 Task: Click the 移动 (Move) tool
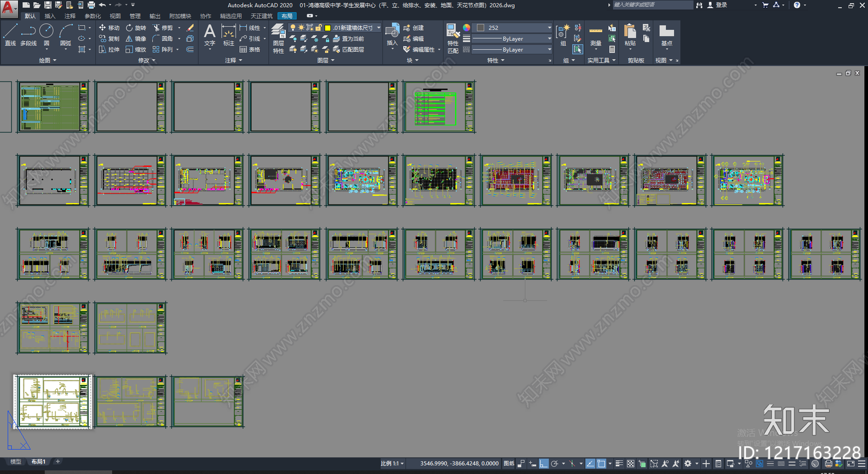[x=108, y=28]
